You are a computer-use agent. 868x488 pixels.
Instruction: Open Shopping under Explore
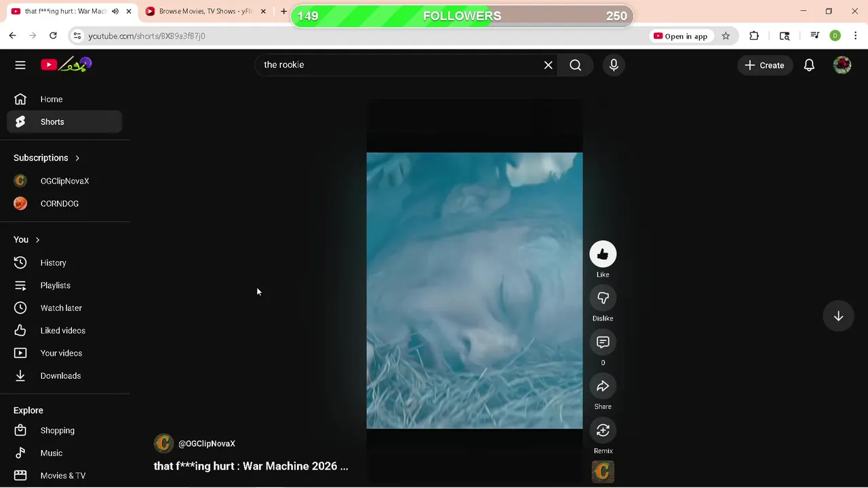coord(64,430)
